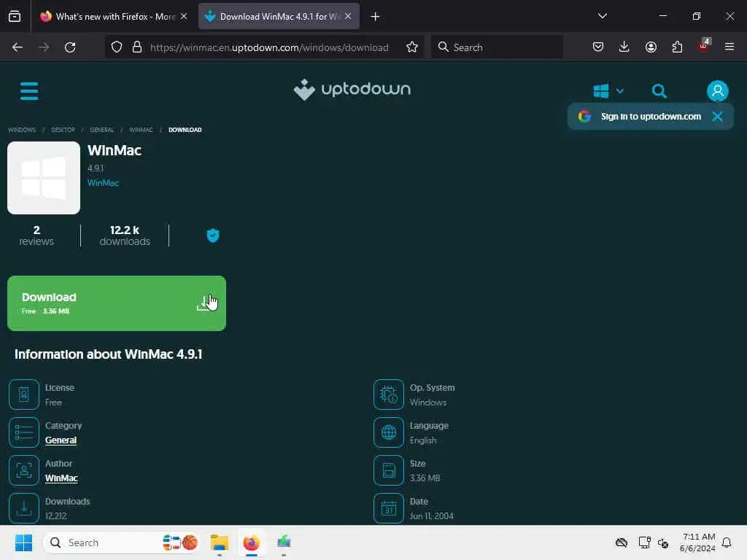The height and width of the screenshot is (560, 747).
Task: Open the WinMac author link
Action: click(61, 478)
